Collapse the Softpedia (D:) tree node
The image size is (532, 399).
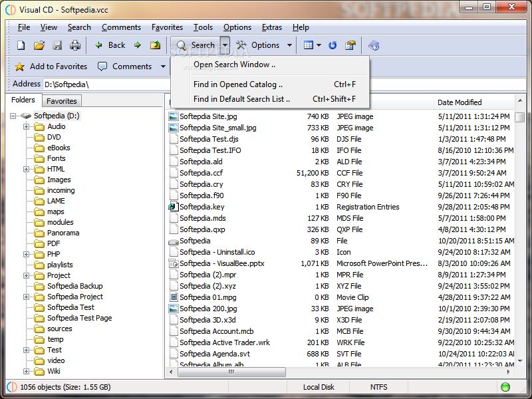click(13, 116)
